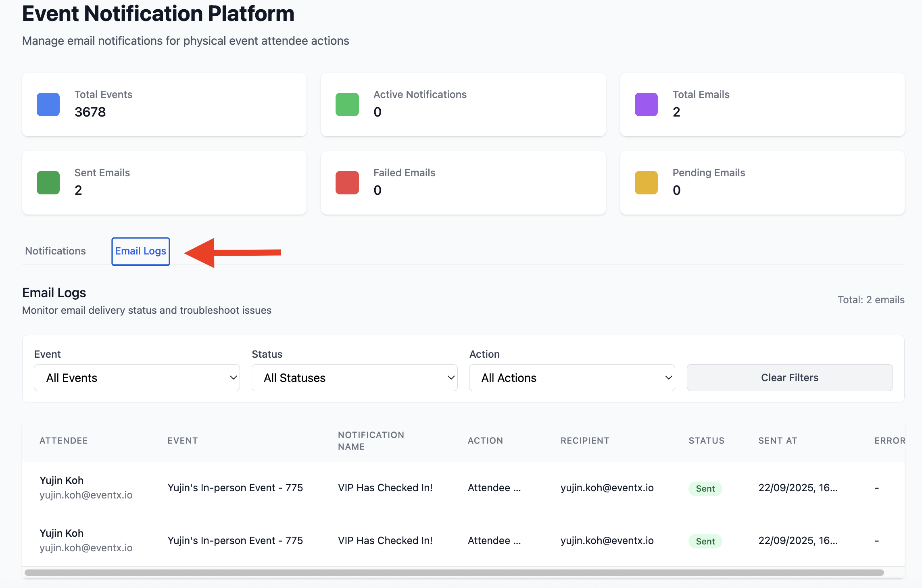The image size is (922, 588).
Task: Open the All Actions filter dropdown
Action: pyautogui.click(x=572, y=378)
